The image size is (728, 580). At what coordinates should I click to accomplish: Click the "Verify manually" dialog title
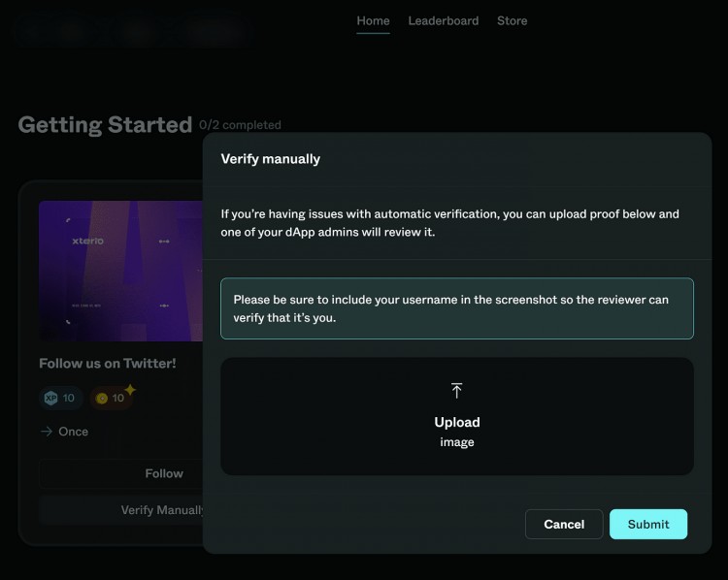[270, 158]
